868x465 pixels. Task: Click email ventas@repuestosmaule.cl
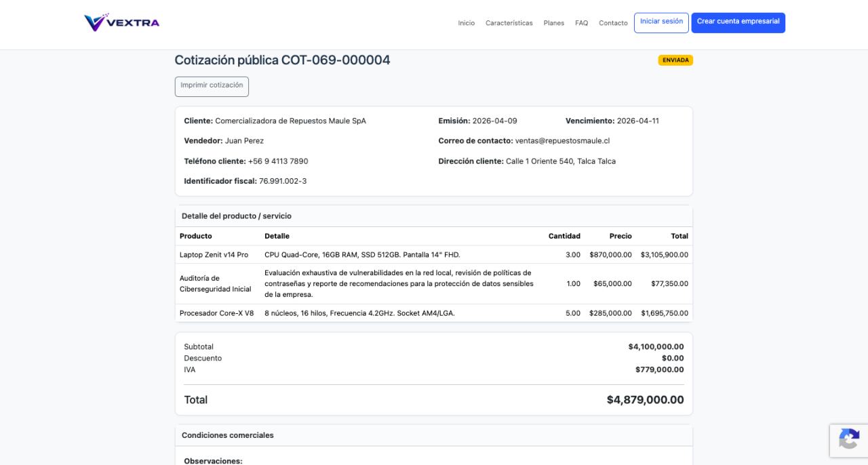point(563,141)
